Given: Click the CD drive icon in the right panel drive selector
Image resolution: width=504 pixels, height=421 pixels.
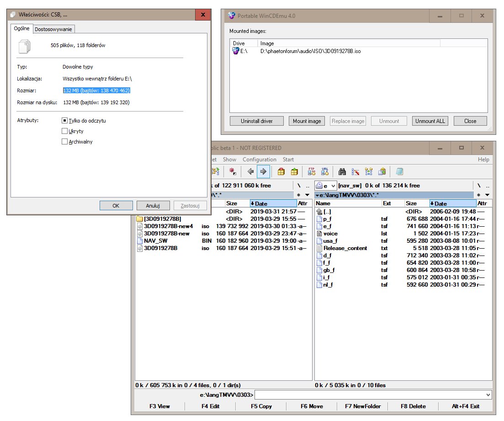Looking at the screenshot, I should [x=319, y=186].
